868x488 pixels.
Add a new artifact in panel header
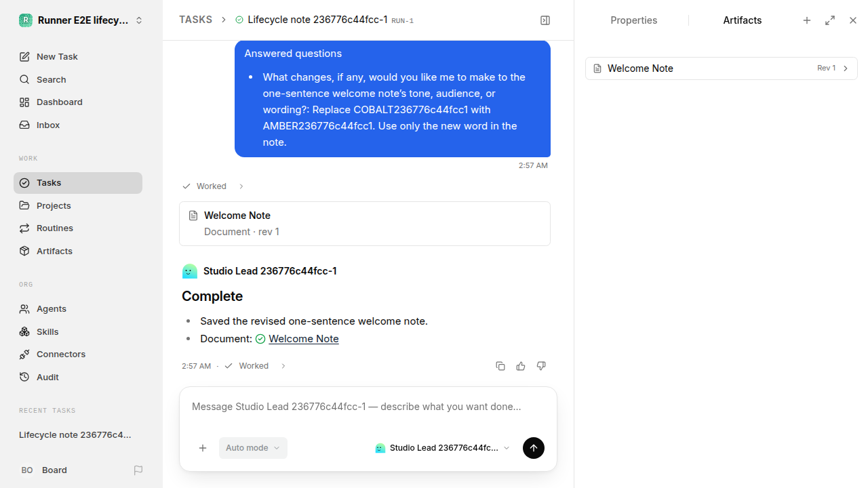[x=807, y=20]
